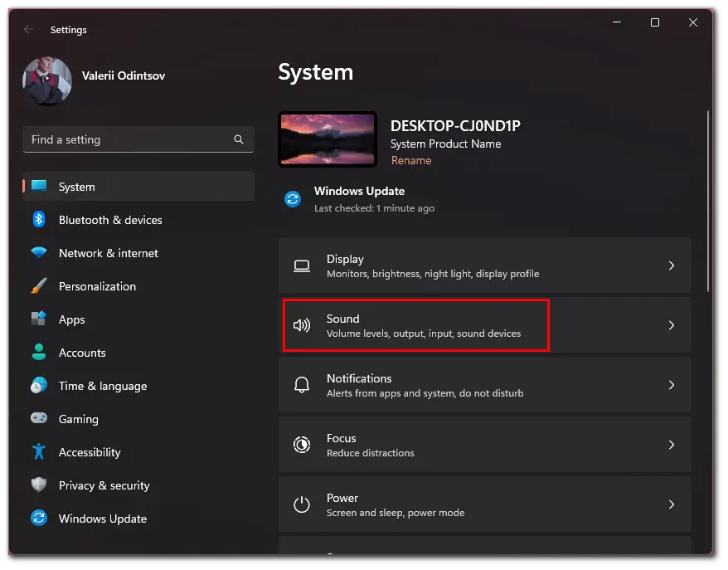
Task: Click the DESKTOP-CJ0ND1P device name
Action: [455, 125]
